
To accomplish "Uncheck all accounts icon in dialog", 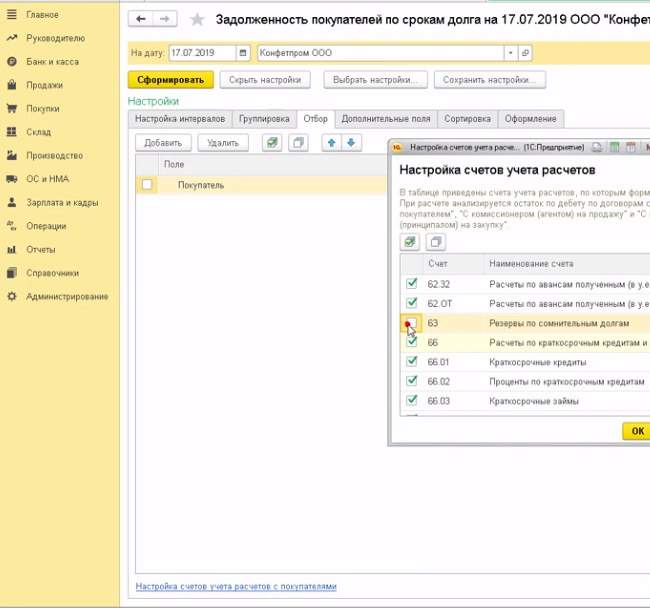I will [x=435, y=242].
